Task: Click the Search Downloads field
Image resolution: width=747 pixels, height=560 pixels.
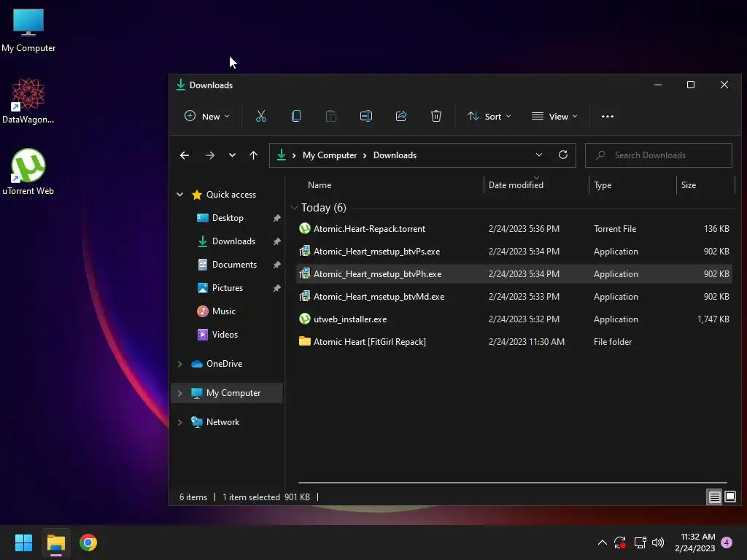Action: (x=659, y=155)
